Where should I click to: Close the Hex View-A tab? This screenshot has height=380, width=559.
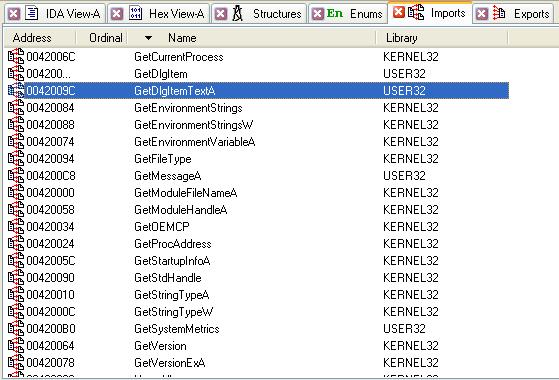tap(117, 14)
